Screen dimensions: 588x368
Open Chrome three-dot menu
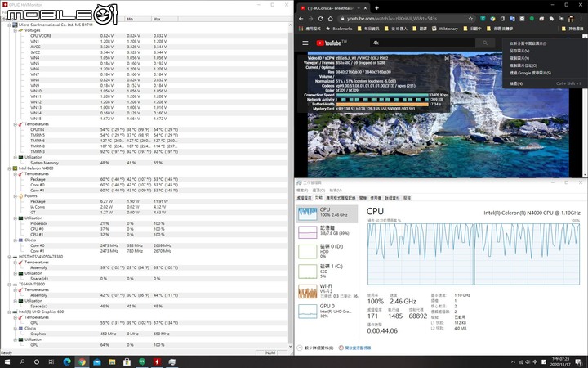581,18
